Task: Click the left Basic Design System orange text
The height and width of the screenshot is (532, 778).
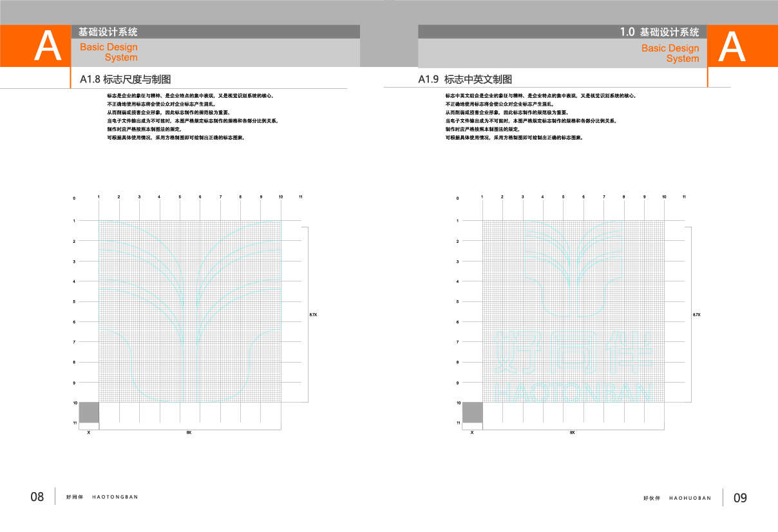Action: point(109,52)
